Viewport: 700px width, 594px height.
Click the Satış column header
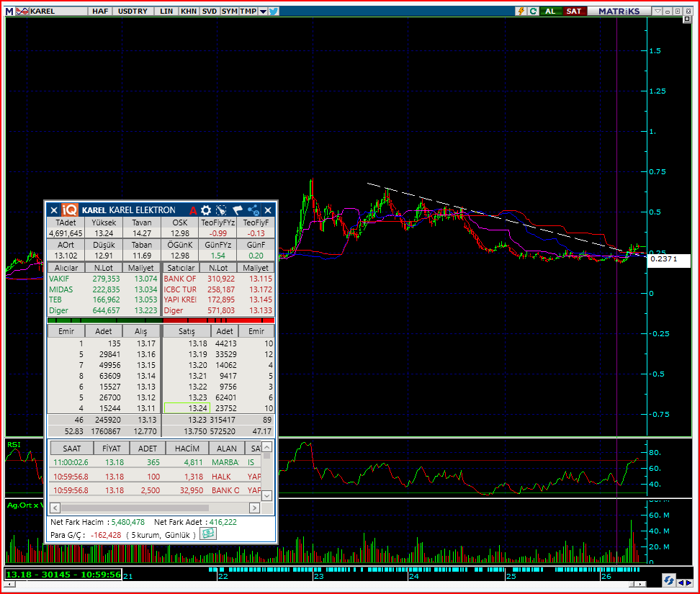[187, 331]
